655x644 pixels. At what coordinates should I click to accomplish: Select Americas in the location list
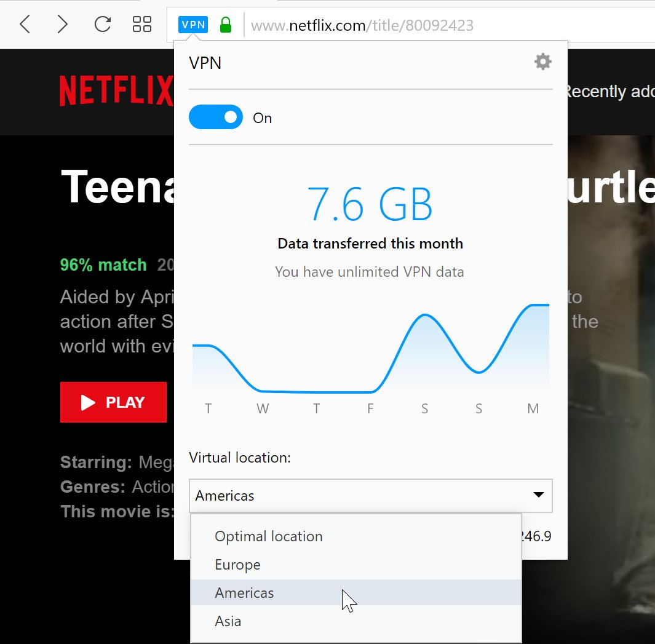coord(356,592)
